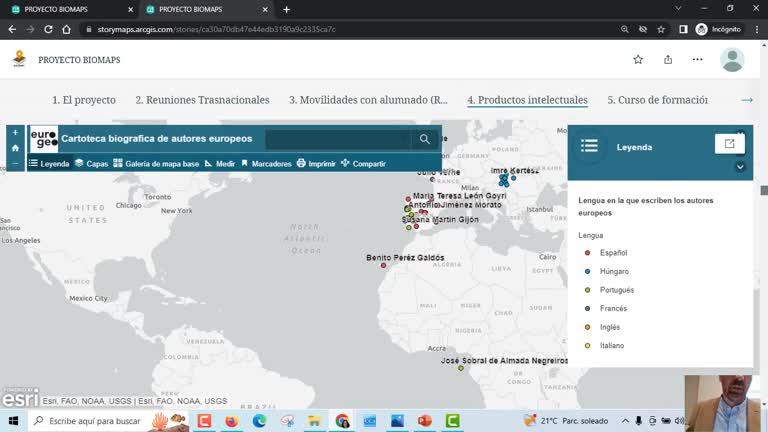768x432 pixels.
Task: Click the Benito Peréz Galdós map point
Action: [384, 265]
